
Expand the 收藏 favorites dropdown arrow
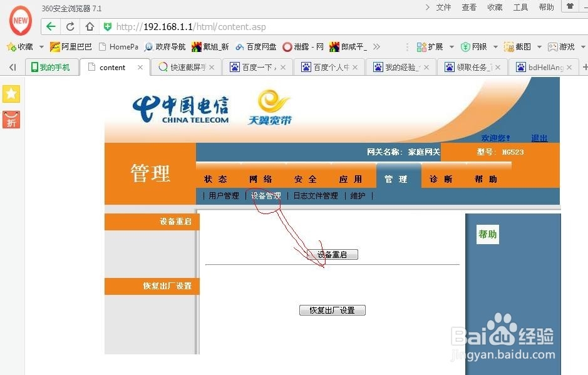pyautogui.click(x=41, y=46)
